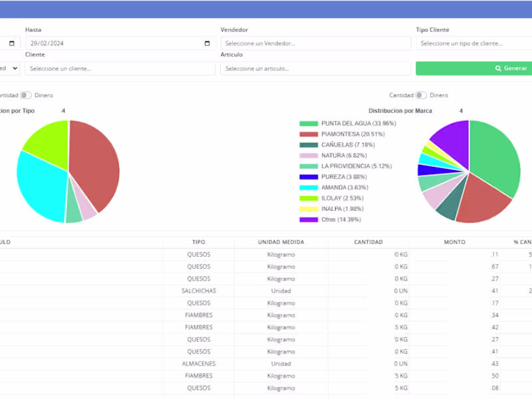Click the green Generar button
The image size is (532, 399).
pos(474,68)
